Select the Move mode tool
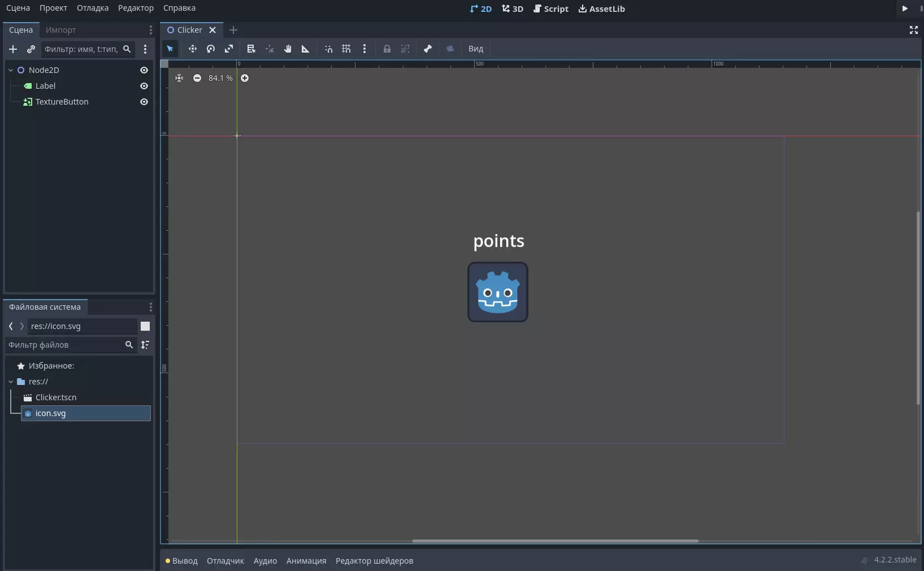The width and height of the screenshot is (924, 571). [x=193, y=49]
